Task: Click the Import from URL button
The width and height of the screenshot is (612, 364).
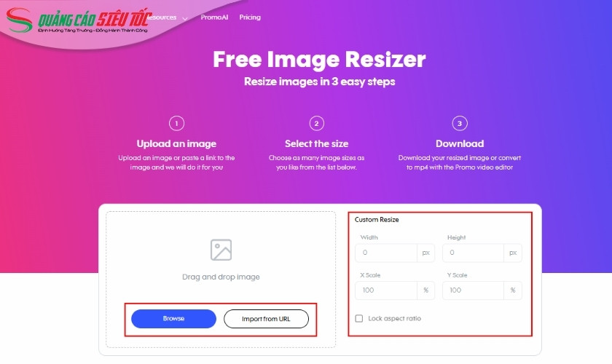Action: [266, 319]
